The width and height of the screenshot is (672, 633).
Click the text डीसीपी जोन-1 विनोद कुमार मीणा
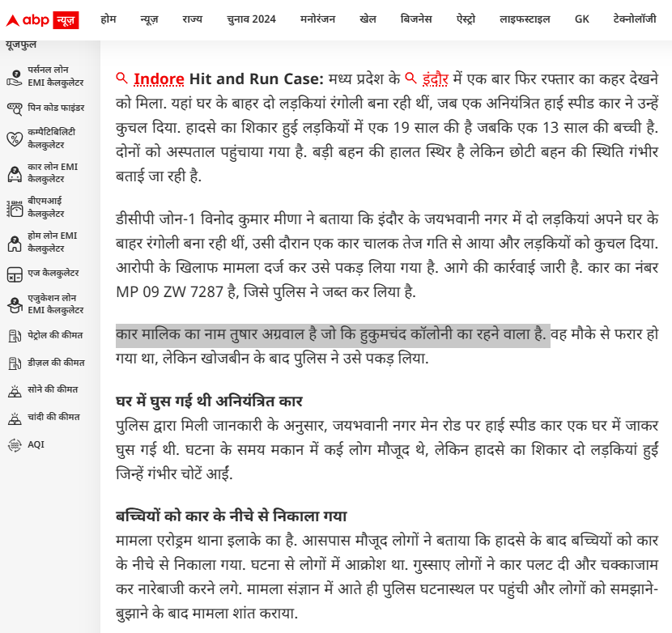(x=209, y=219)
